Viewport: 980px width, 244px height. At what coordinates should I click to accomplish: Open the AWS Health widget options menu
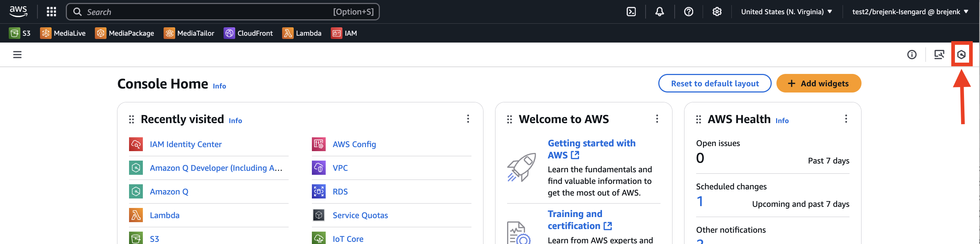tap(846, 119)
